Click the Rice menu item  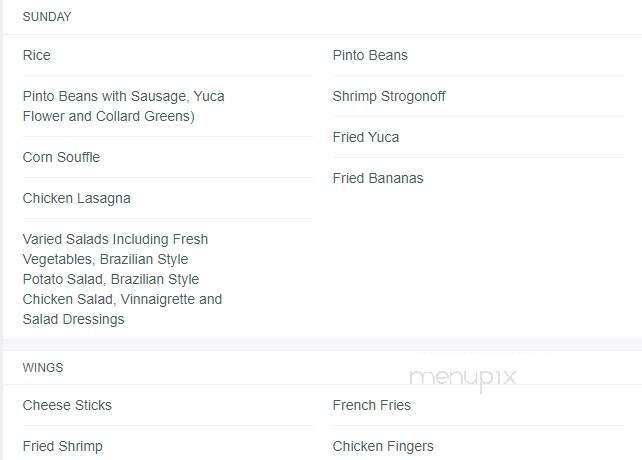[37, 55]
